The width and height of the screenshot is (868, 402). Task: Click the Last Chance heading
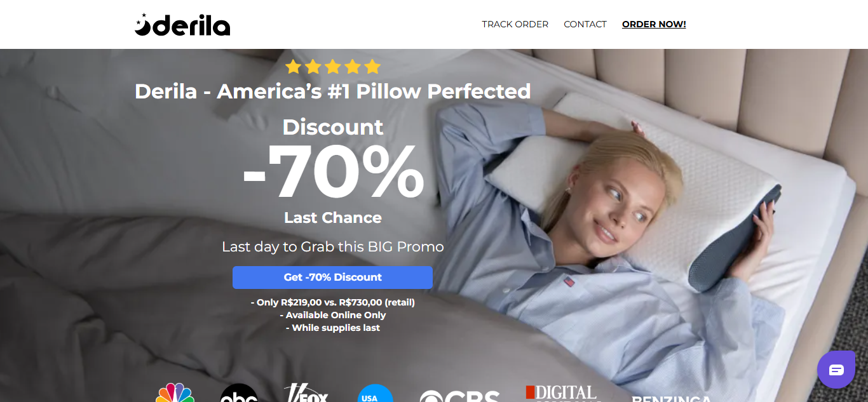coord(333,218)
